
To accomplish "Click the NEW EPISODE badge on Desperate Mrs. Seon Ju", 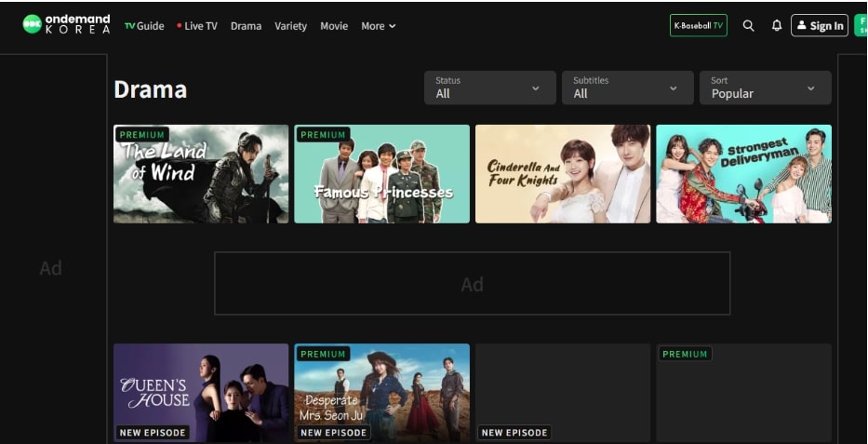I will coord(333,433).
